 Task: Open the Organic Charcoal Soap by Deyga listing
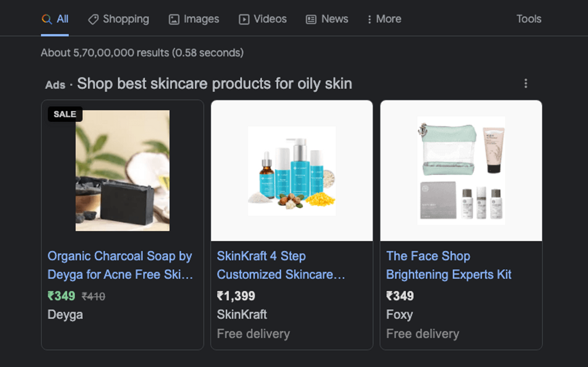(x=120, y=265)
